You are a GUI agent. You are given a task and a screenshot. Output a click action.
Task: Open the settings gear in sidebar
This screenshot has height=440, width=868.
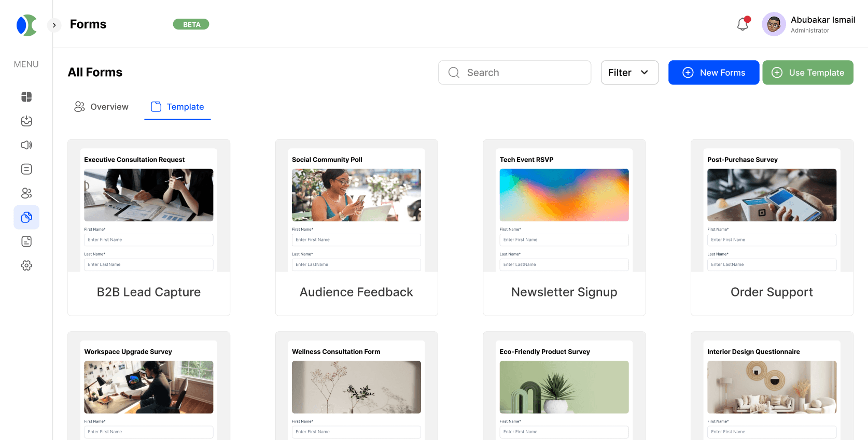click(26, 265)
